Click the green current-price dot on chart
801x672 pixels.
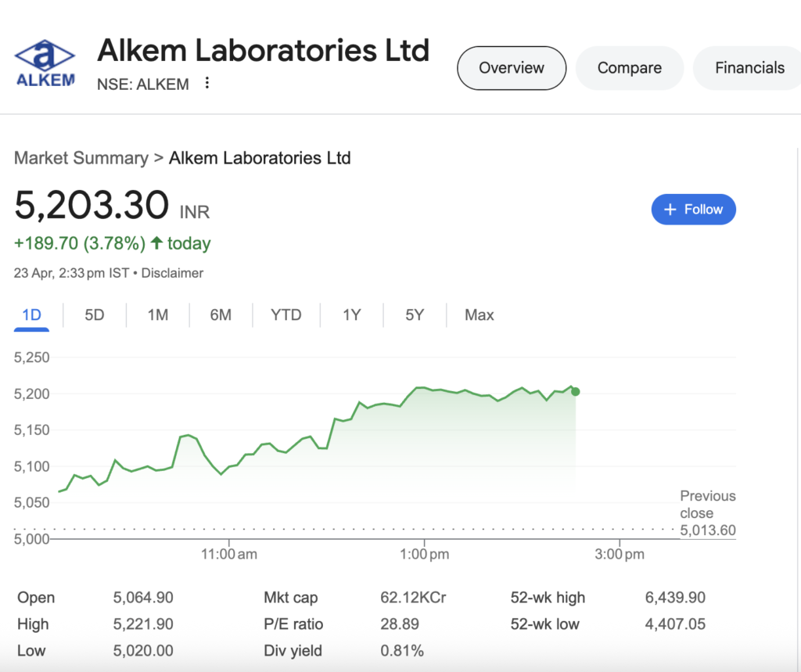click(x=576, y=391)
